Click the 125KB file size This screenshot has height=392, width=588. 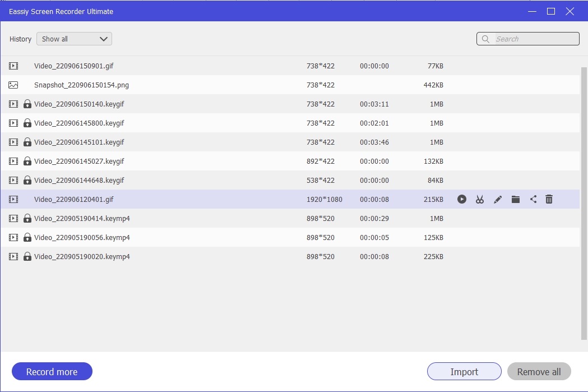(x=433, y=238)
